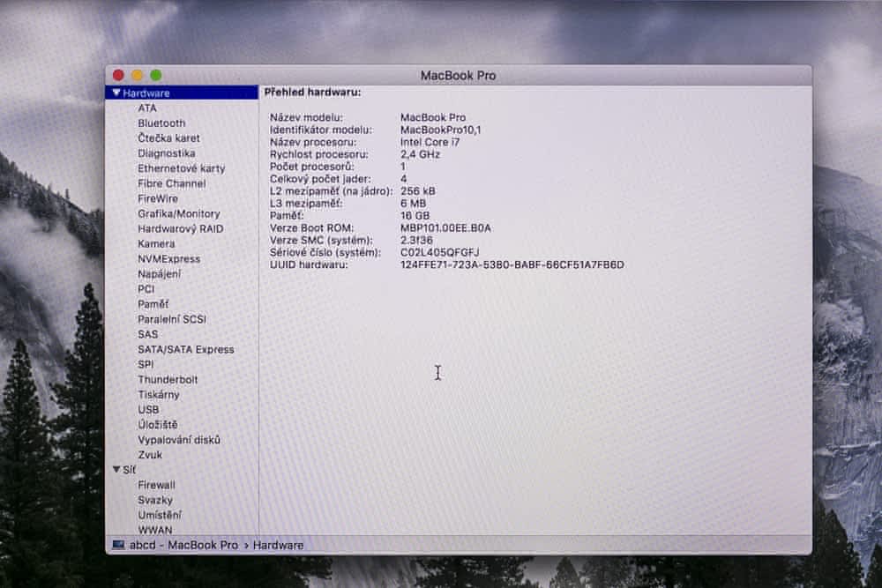The width and height of the screenshot is (882, 588).
Task: Click serial number 'C02L405QFGFJ'
Action: [440, 252]
